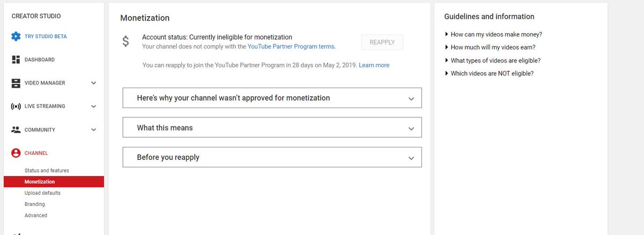The width and height of the screenshot is (644, 235).
Task: Click the Video Manager icon
Action: (x=16, y=83)
